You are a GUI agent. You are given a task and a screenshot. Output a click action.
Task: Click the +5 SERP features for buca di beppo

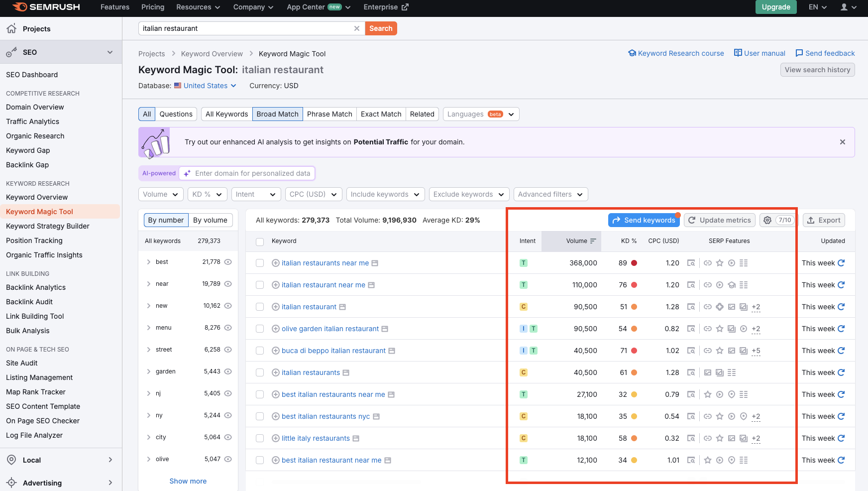(756, 351)
